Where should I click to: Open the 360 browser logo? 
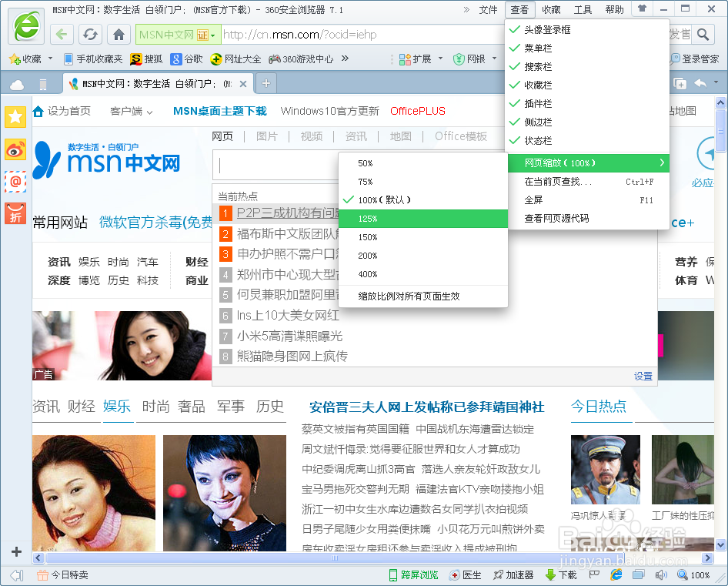tap(26, 26)
